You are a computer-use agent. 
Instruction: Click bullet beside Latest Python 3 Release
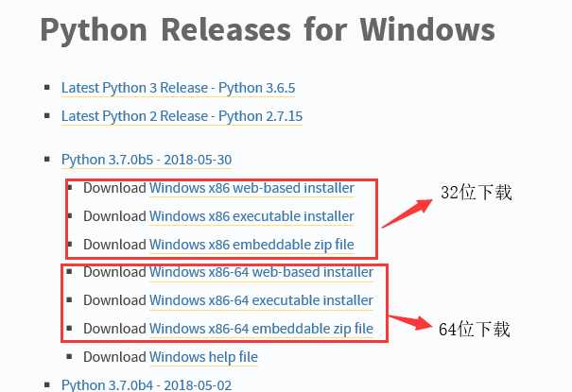(x=47, y=87)
